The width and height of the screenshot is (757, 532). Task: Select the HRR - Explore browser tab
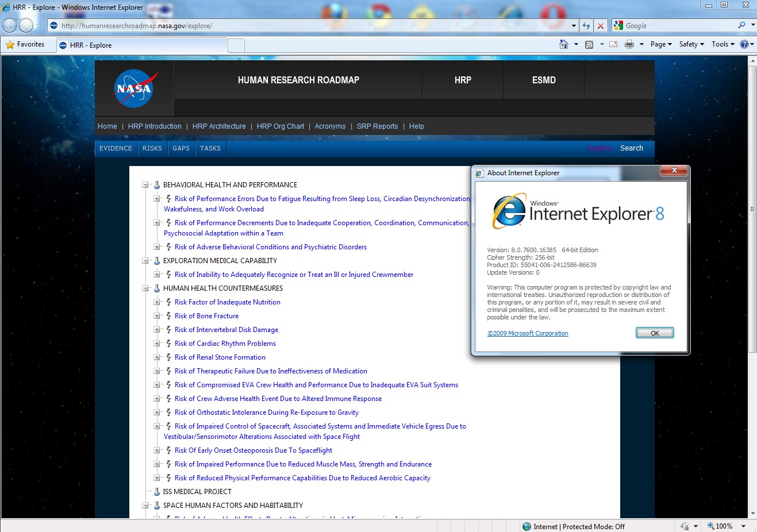click(x=142, y=45)
